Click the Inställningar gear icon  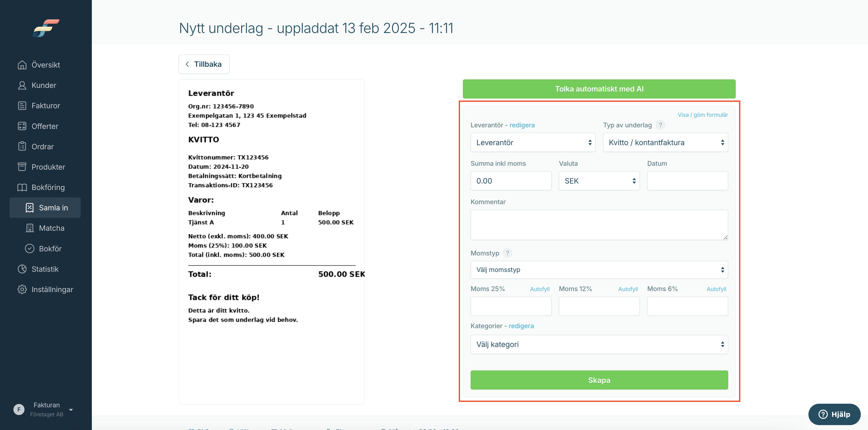[x=22, y=289]
